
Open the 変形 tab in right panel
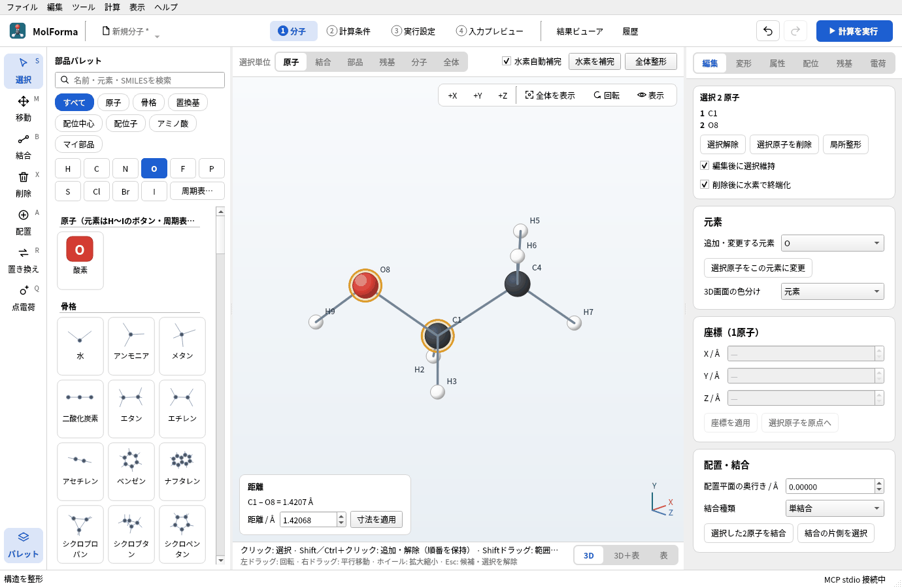pyautogui.click(x=744, y=63)
